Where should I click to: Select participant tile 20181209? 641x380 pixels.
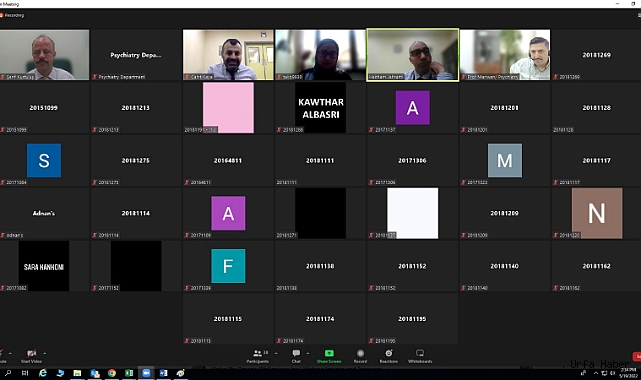(x=504, y=213)
